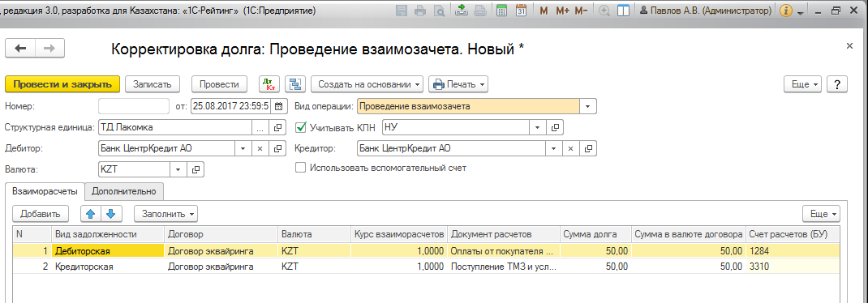Screen dimensions: 868x303
Task: Expand the Валюта KZT dropdown arrow
Action: point(178,170)
